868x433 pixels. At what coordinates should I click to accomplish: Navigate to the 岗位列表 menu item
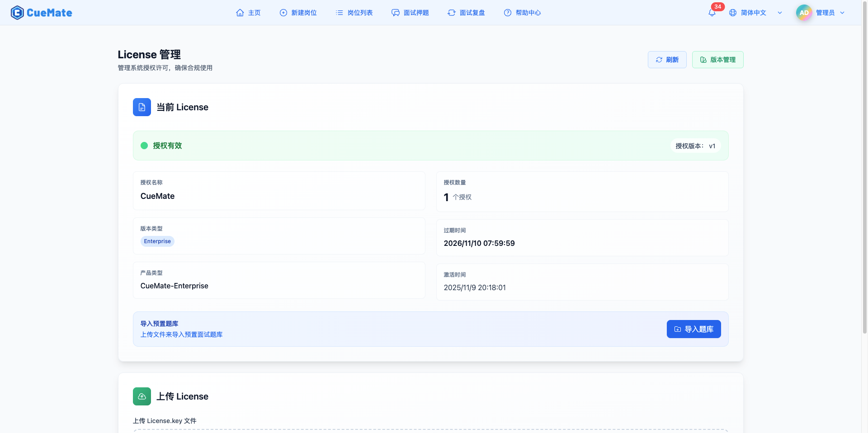[360, 13]
